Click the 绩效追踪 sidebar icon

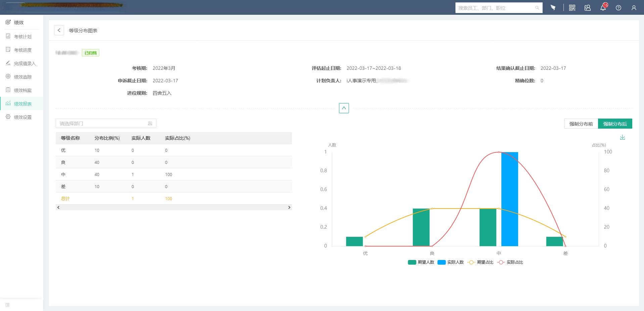tap(8, 76)
